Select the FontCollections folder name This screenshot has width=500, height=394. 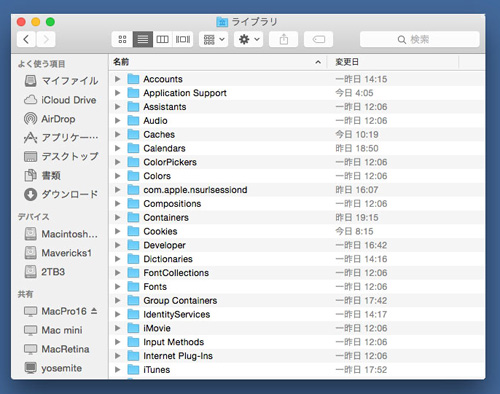pos(176,273)
